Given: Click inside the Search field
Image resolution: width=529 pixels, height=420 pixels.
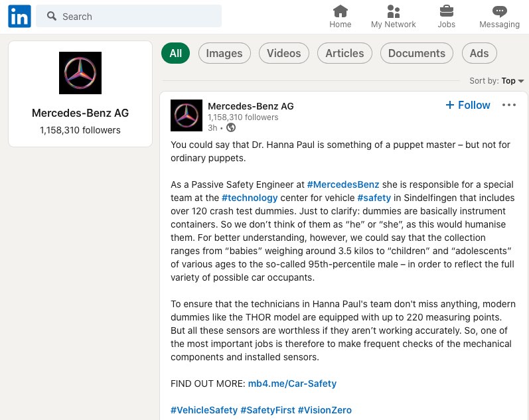Looking at the screenshot, I should [129, 16].
